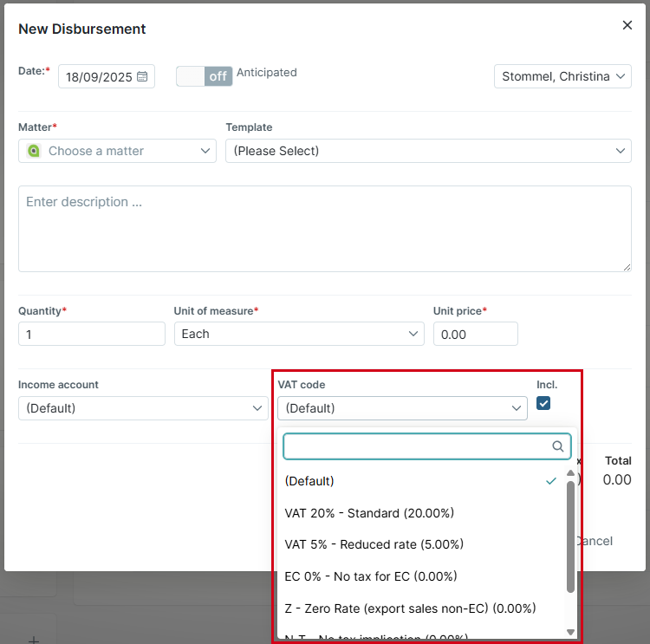Click the date field 18/09/2025
This screenshot has height=644, width=650.
(x=106, y=76)
